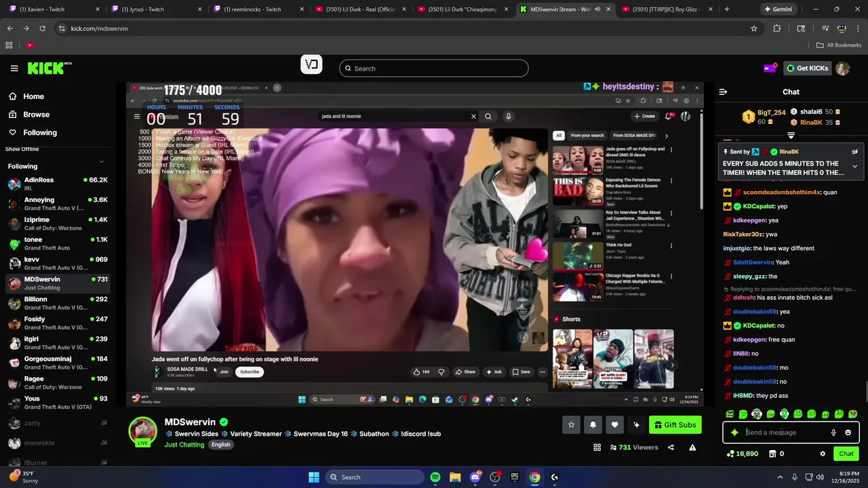This screenshot has width=868, height=488.
Task: Open tonee channel in sidebar
Action: point(58,243)
